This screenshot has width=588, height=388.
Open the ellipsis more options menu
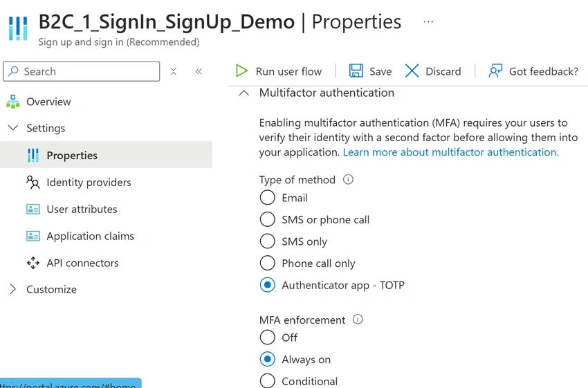click(x=428, y=22)
